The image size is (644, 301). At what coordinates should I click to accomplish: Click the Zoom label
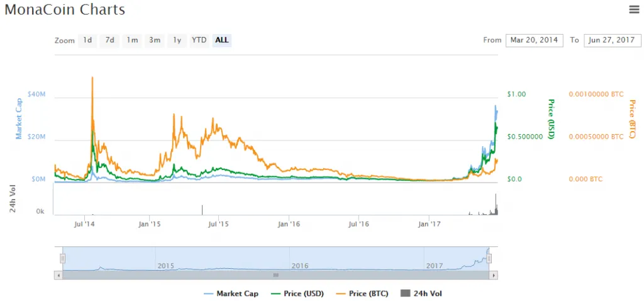pyautogui.click(x=65, y=41)
